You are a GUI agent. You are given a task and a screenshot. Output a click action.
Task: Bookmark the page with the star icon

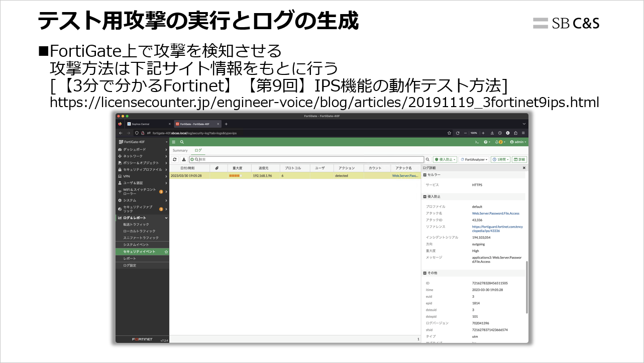449,133
